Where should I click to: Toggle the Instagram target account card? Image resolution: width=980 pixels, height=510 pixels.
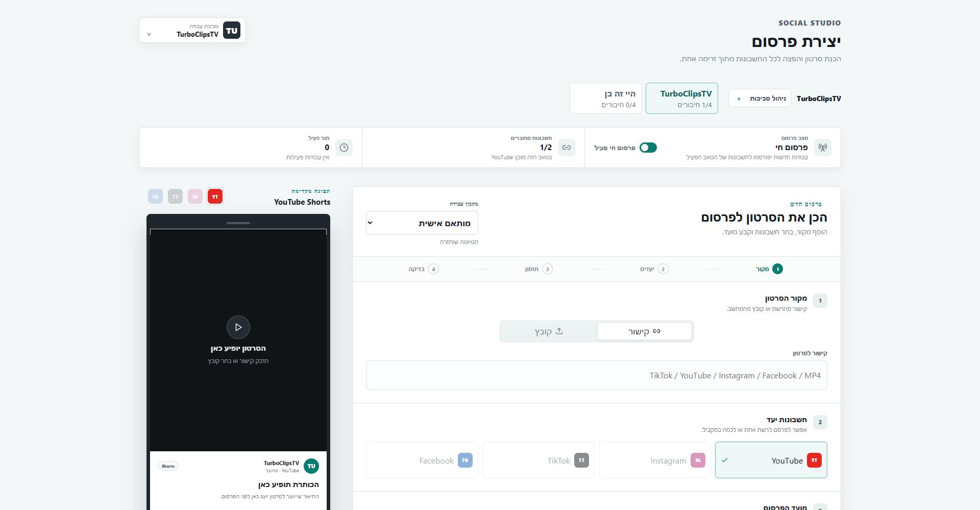point(655,460)
